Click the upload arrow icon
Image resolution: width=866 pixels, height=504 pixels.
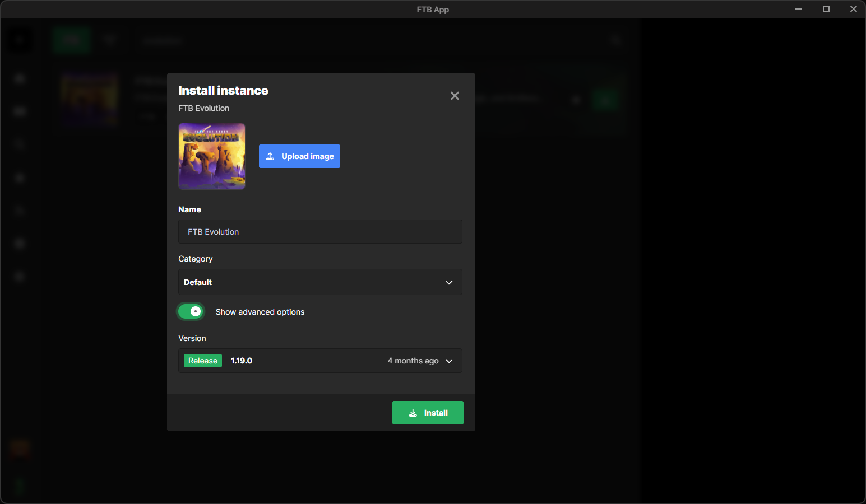270,156
